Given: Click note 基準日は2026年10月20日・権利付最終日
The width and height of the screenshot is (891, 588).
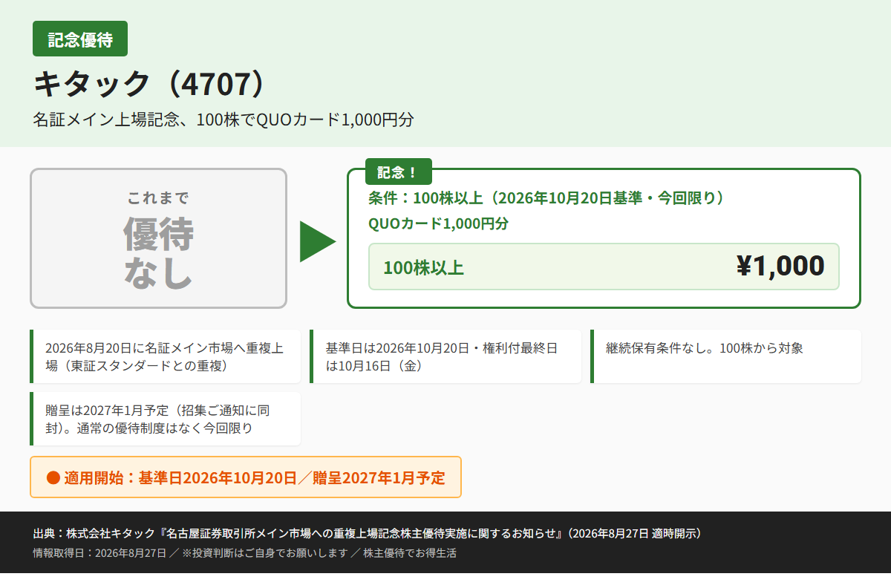Looking at the screenshot, I should (446, 356).
